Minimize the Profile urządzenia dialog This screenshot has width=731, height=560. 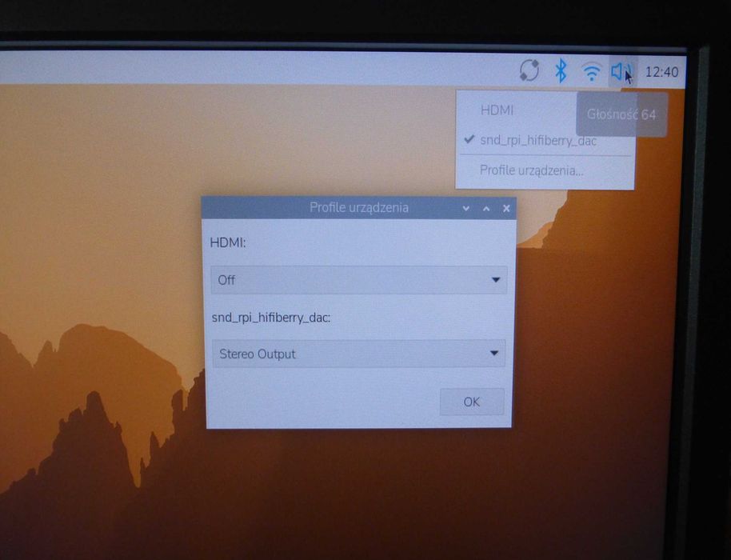click(465, 209)
